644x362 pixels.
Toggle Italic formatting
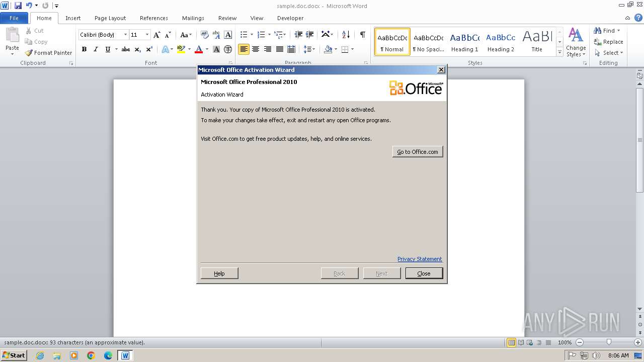click(96, 49)
